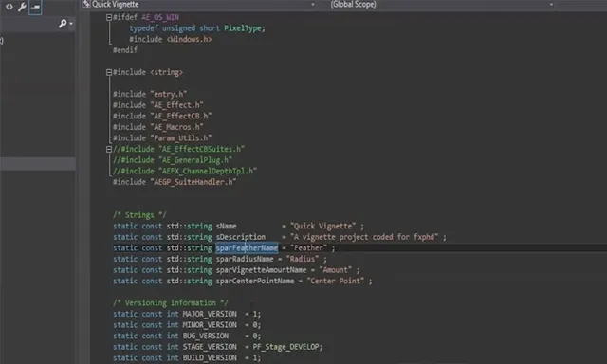
Task: Click the sparVignetteAmountName identifier
Action: coord(262,270)
